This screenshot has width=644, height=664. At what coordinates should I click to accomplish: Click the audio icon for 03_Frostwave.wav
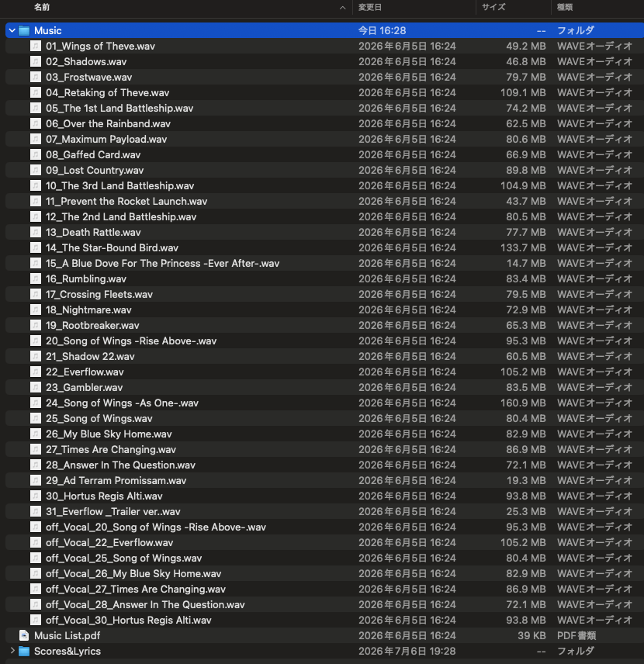pos(36,77)
